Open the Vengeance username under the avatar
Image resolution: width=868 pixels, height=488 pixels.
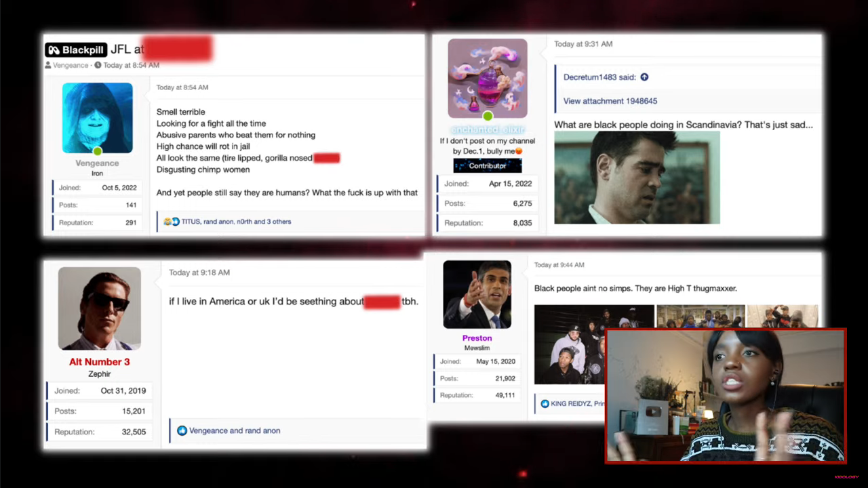(97, 163)
